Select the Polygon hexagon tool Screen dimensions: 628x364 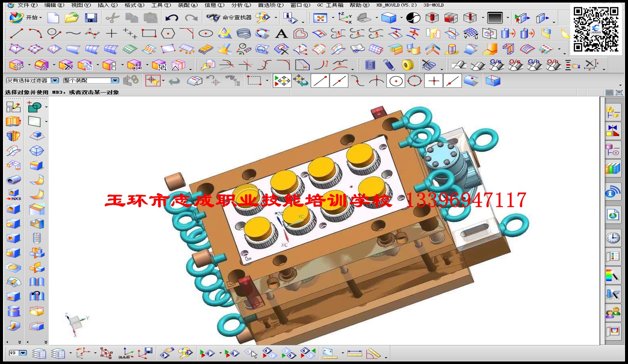(168, 33)
